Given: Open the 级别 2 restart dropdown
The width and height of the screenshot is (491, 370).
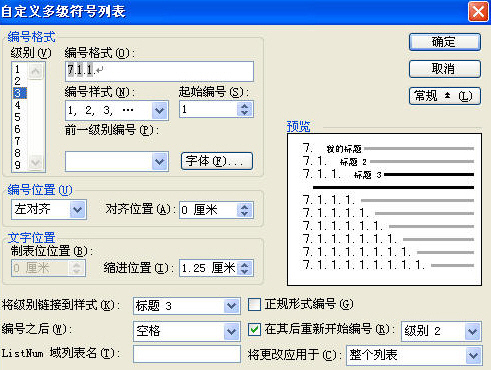Looking at the screenshot, I should 473,331.
